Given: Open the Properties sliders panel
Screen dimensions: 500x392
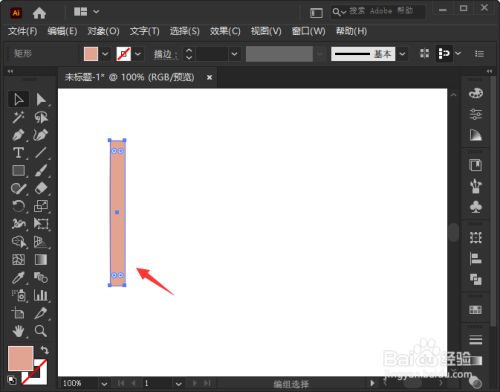Looking at the screenshot, I should coord(476,114).
